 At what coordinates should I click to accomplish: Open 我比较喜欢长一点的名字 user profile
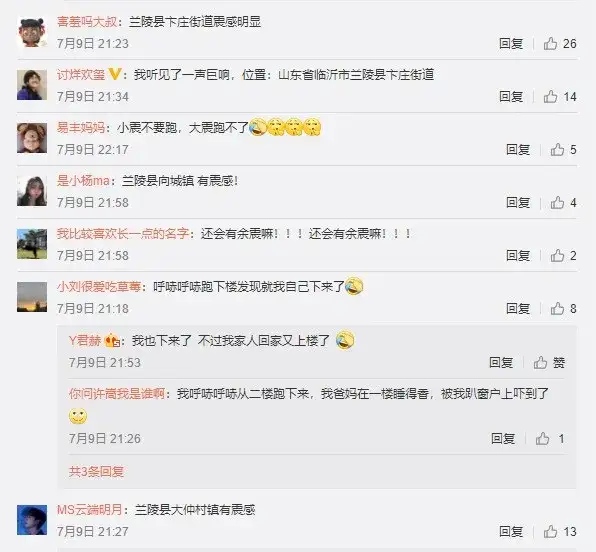point(123,233)
